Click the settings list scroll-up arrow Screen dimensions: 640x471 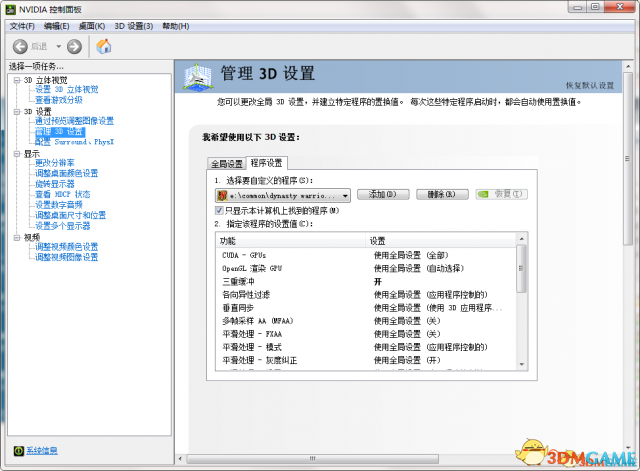(521, 238)
